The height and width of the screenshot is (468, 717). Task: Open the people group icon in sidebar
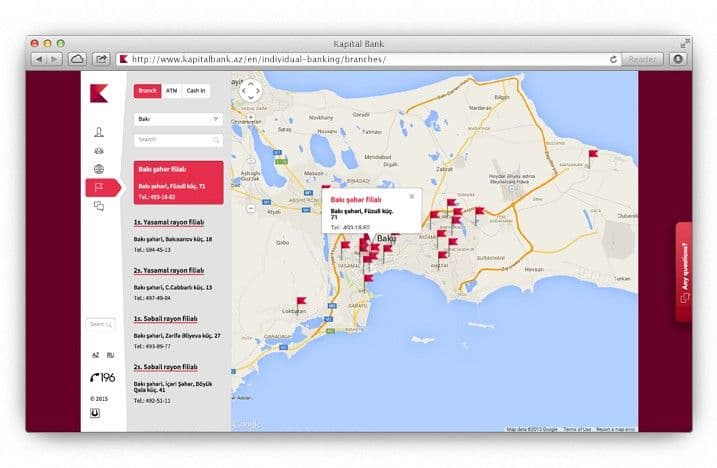[99, 151]
